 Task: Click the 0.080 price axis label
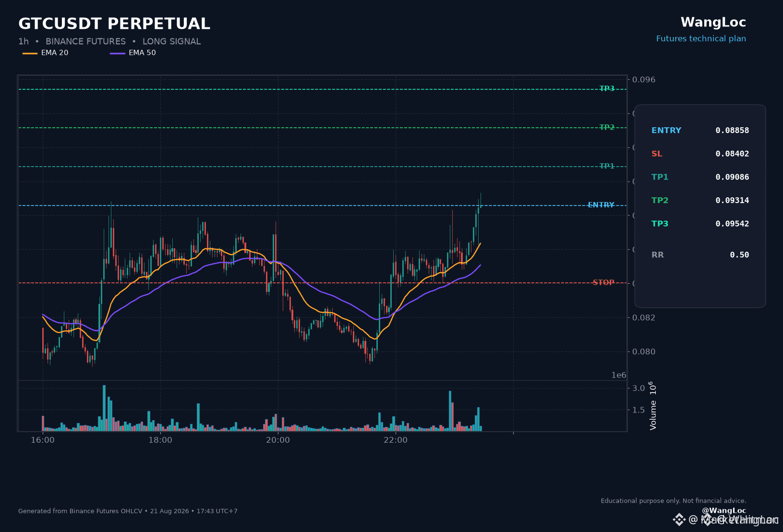pyautogui.click(x=644, y=352)
